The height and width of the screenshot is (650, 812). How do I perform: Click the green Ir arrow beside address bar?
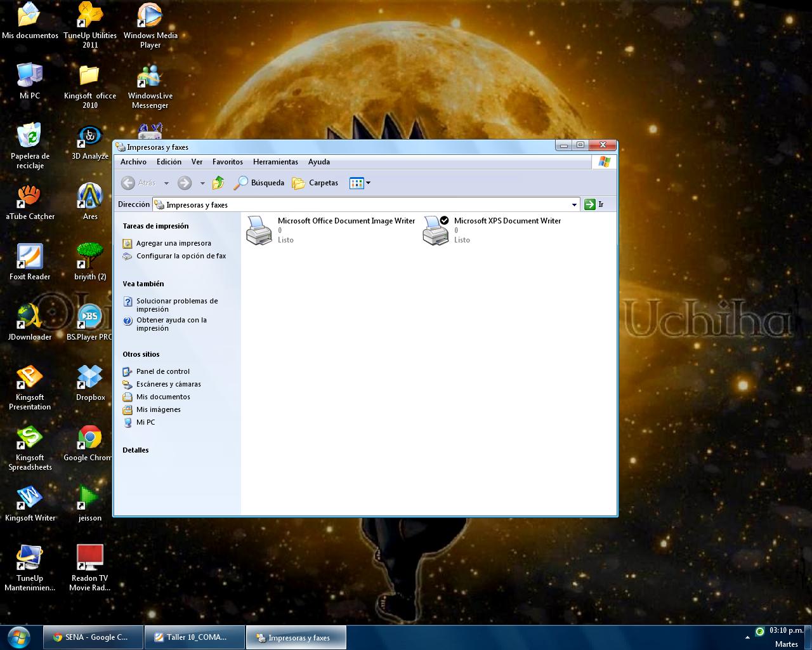click(x=590, y=204)
